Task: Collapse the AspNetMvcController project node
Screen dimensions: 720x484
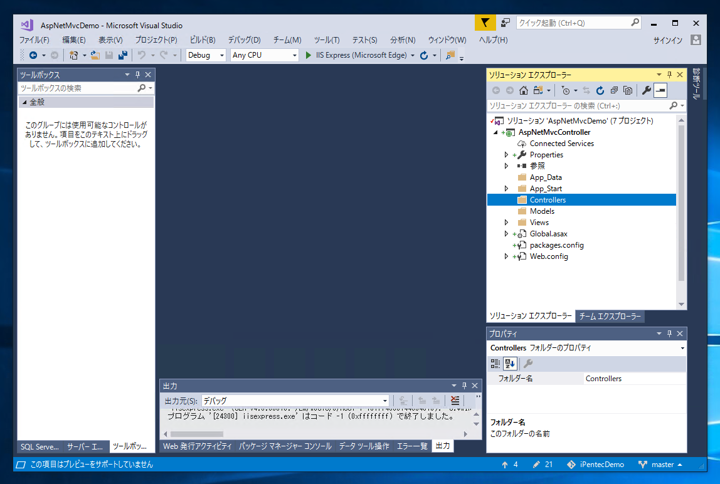Action: 495,132
